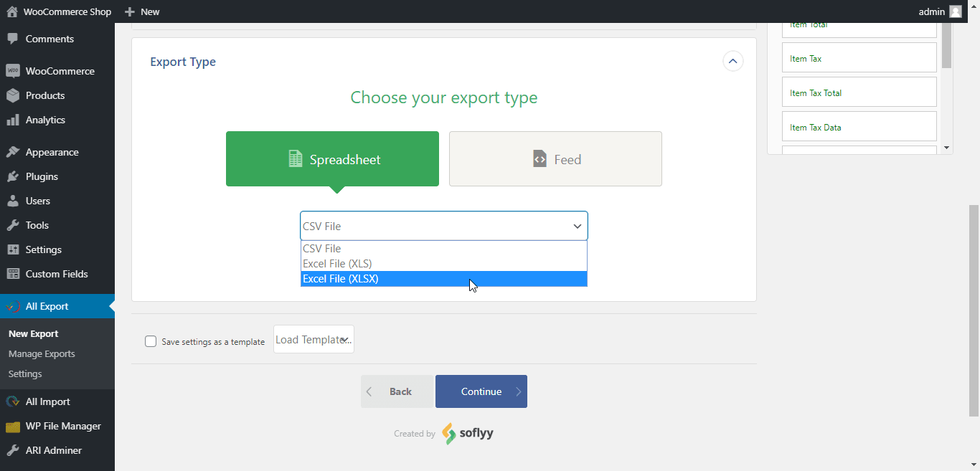Open WooCommerce Shop site link
The image size is (980, 471).
(x=59, y=11)
